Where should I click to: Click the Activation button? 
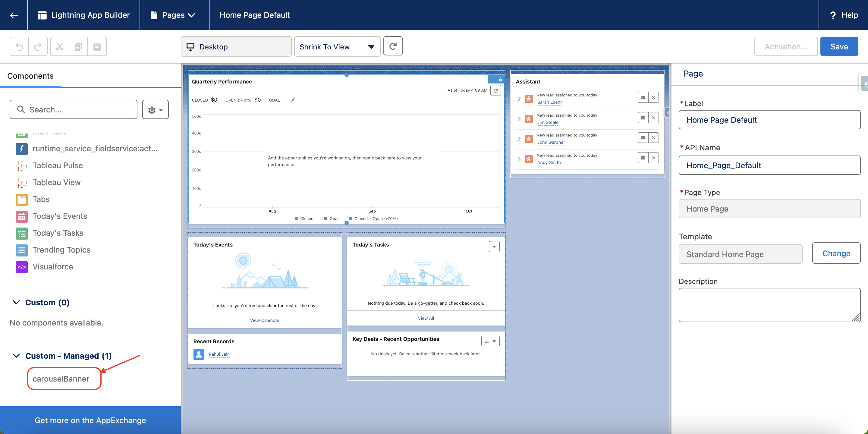[x=786, y=46]
